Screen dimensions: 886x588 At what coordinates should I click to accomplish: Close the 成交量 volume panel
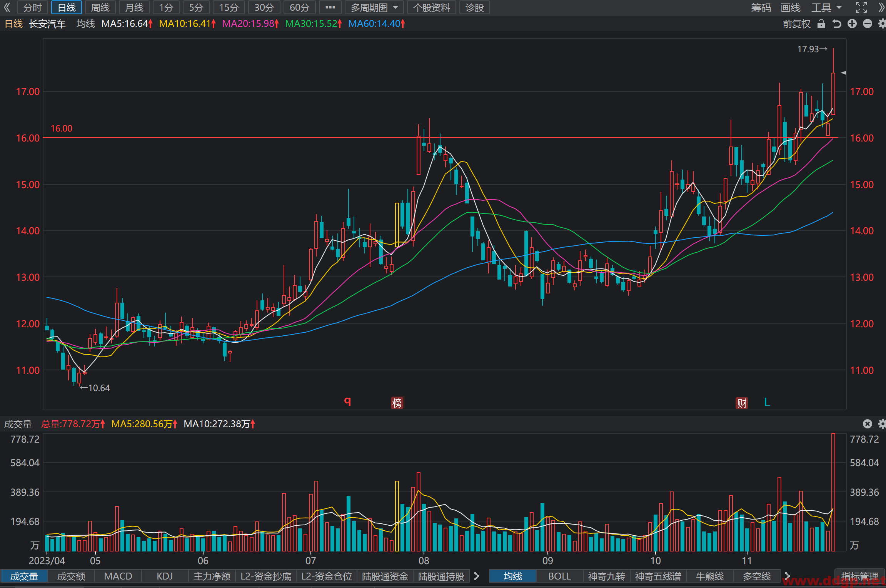(x=868, y=424)
